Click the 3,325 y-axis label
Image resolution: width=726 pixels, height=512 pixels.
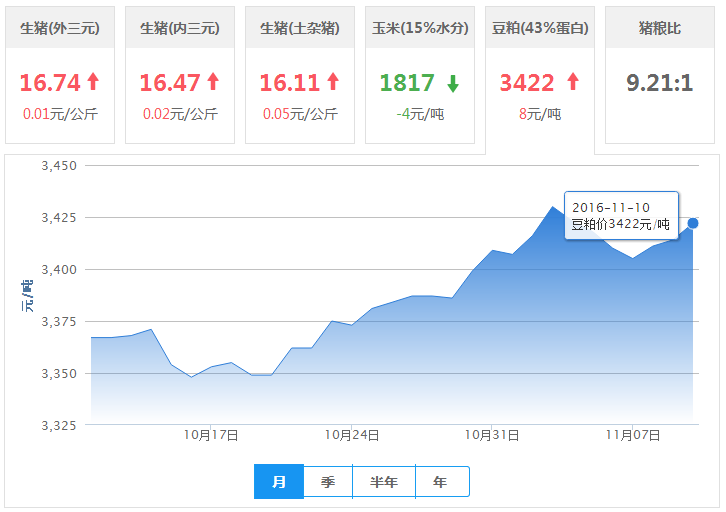(59, 425)
